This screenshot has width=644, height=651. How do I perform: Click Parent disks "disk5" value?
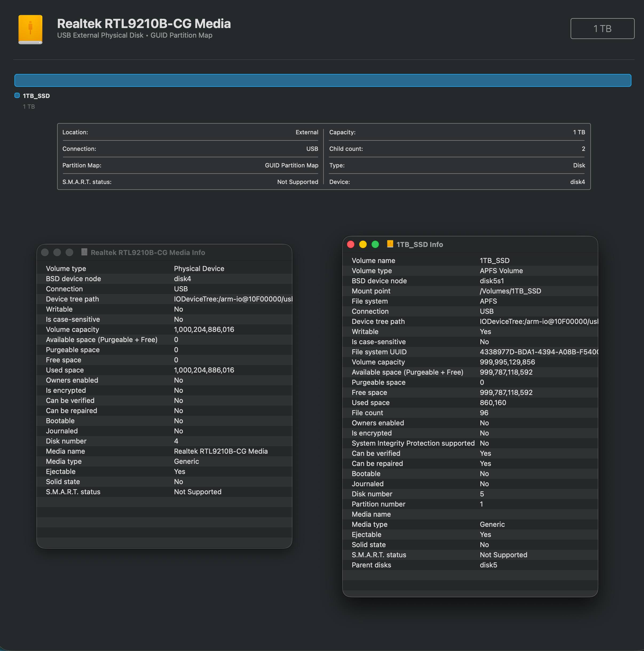pos(488,565)
